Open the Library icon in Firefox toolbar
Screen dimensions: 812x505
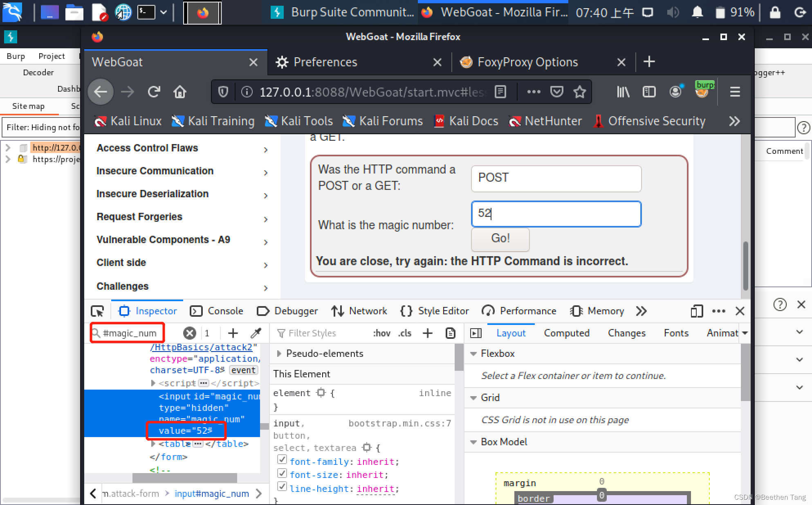(x=623, y=92)
